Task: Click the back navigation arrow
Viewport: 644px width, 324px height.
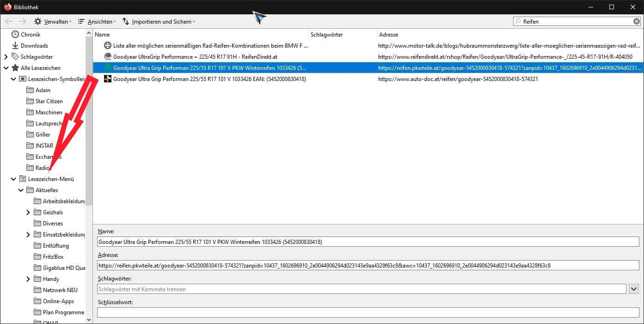Action: [9, 22]
